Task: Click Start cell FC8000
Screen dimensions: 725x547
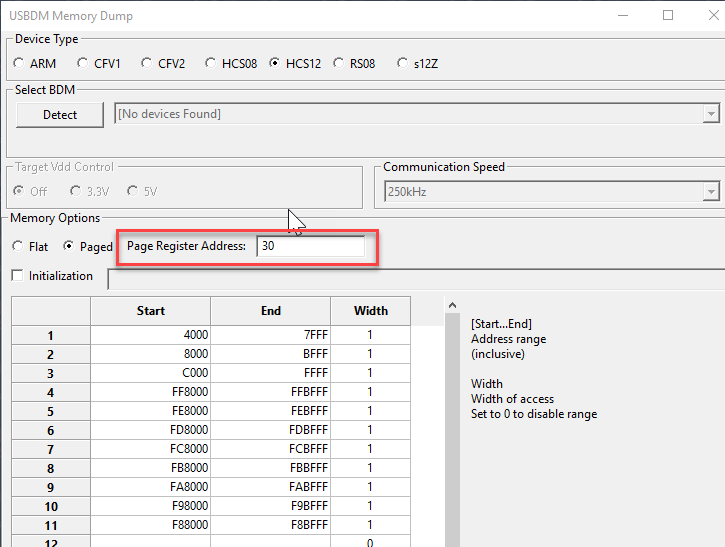Action: point(151,449)
